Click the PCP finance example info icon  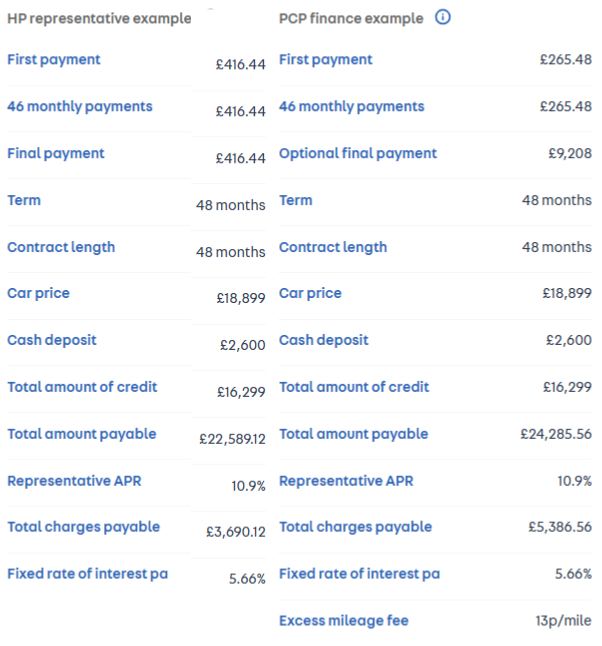point(444,17)
